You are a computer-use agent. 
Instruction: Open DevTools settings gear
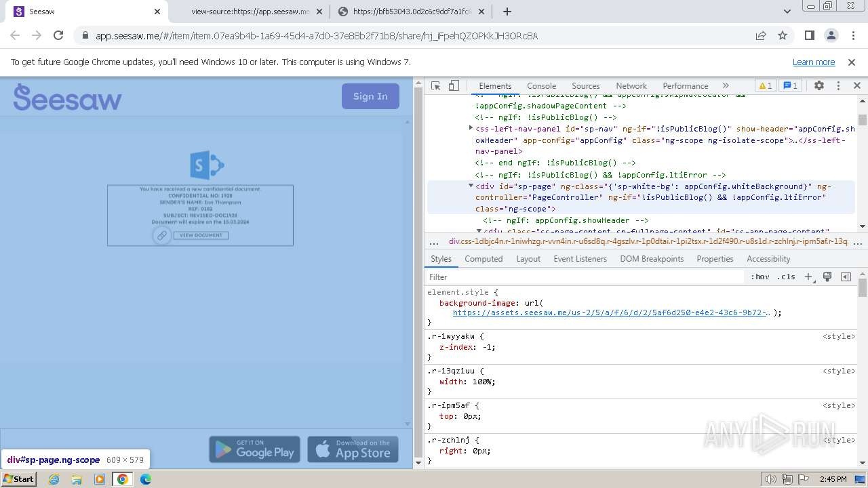pos(819,86)
